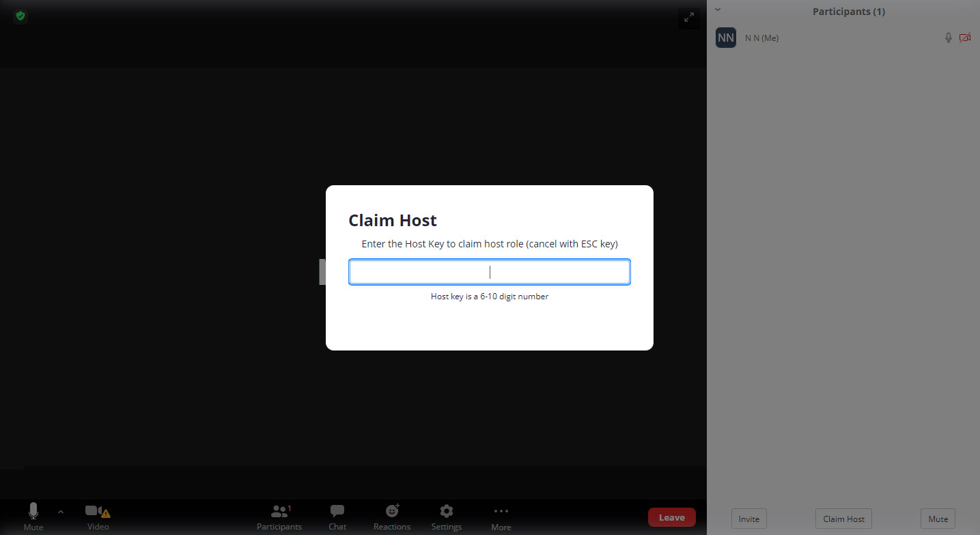Viewport: 980px width, 535px height.
Task: Click the green encryption shield icon
Action: 20,16
